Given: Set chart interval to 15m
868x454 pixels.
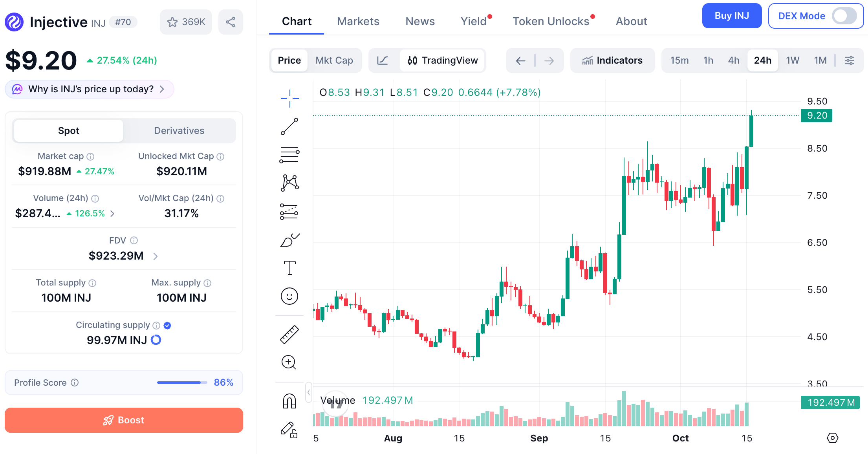Looking at the screenshot, I should pos(679,60).
